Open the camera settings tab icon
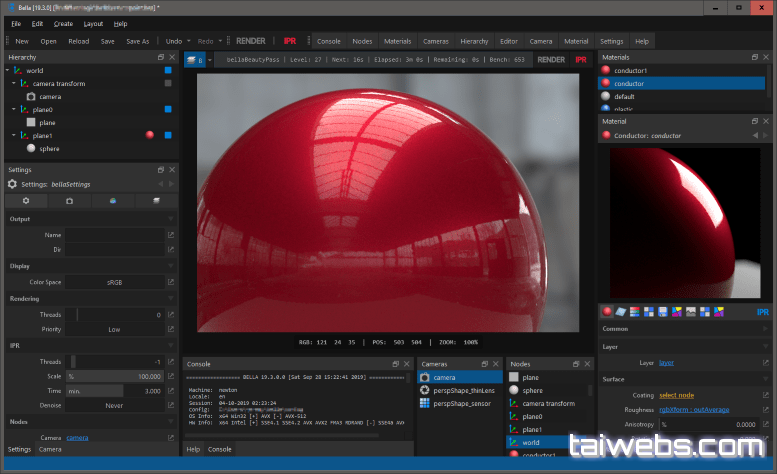Image resolution: width=777 pixels, height=474 pixels. [x=69, y=200]
